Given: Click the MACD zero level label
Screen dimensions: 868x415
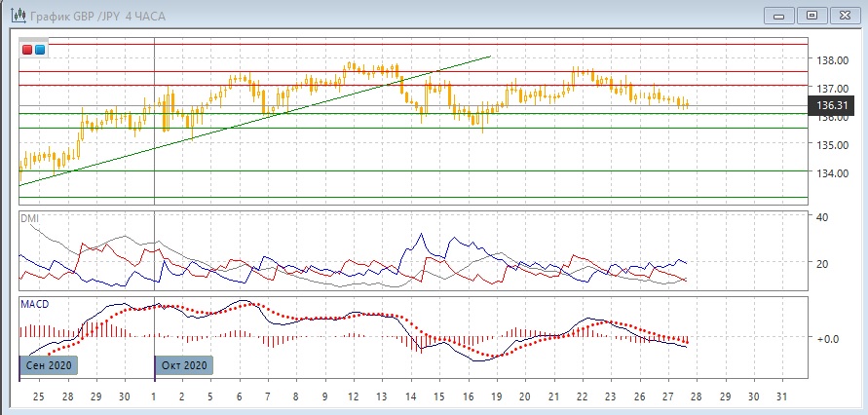Looking at the screenshot, I should (827, 339).
